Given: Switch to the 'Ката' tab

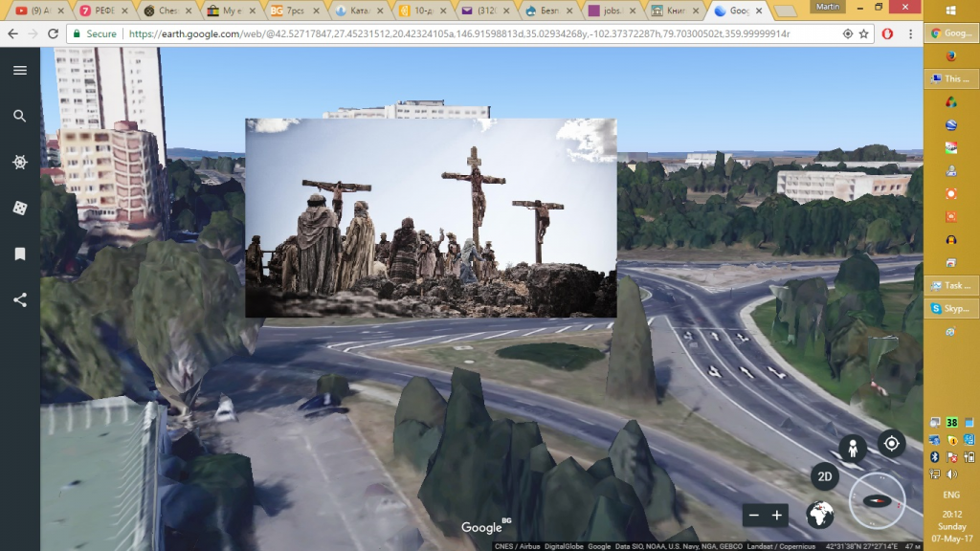Looking at the screenshot, I should (358, 11).
